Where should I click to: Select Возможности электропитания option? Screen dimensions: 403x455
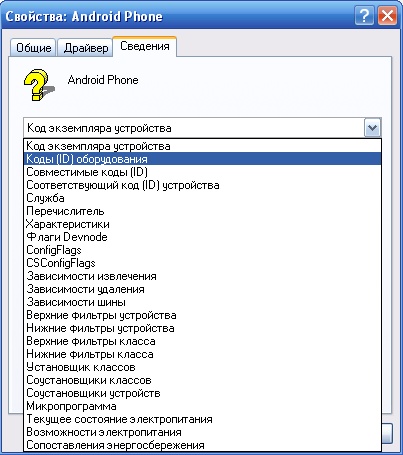[203, 432]
